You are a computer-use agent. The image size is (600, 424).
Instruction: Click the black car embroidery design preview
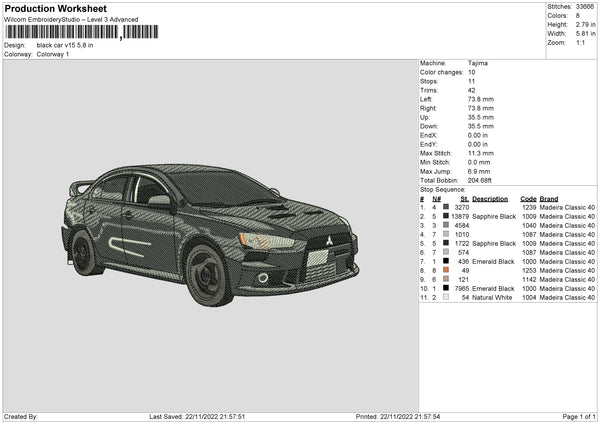pyautogui.click(x=210, y=232)
